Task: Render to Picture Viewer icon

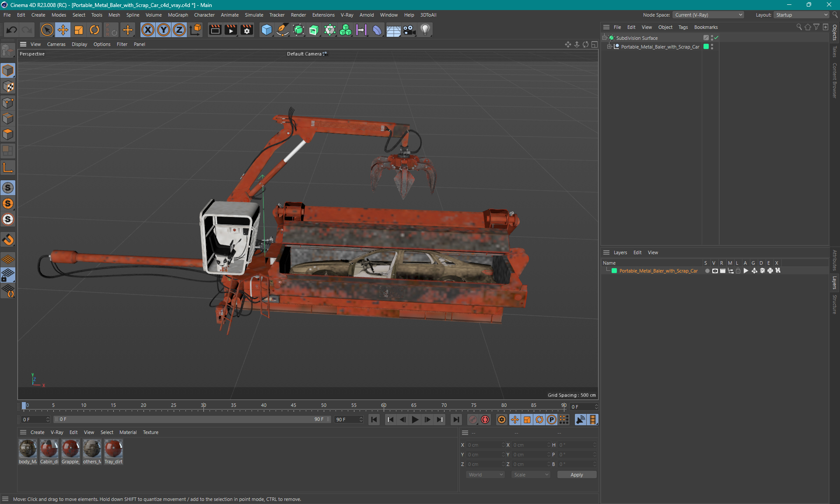Action: point(231,30)
